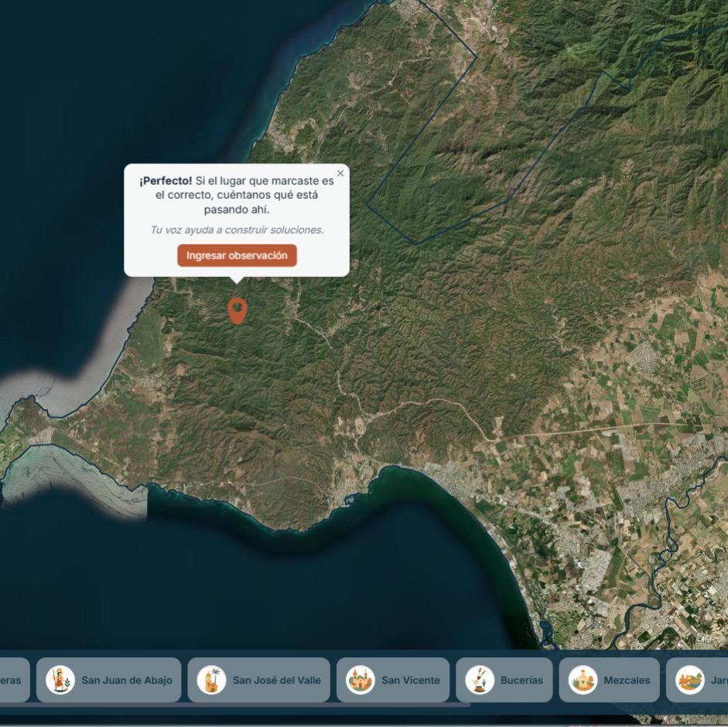Screen dimensions: 728x727
Task: Click the Mezcales agave icon
Action: (583, 680)
